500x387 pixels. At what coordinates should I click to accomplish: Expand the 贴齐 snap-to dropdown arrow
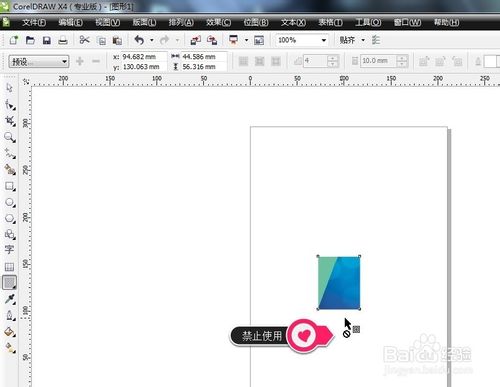click(x=363, y=40)
